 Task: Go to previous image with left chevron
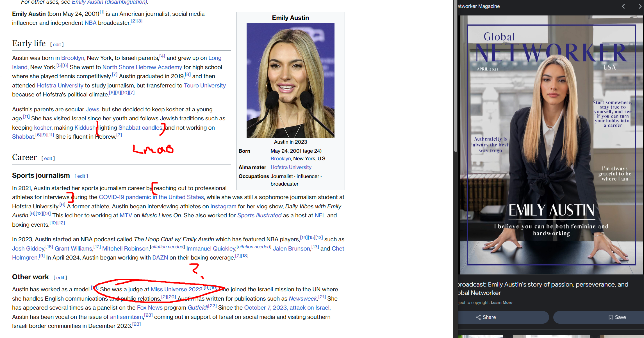click(x=623, y=6)
